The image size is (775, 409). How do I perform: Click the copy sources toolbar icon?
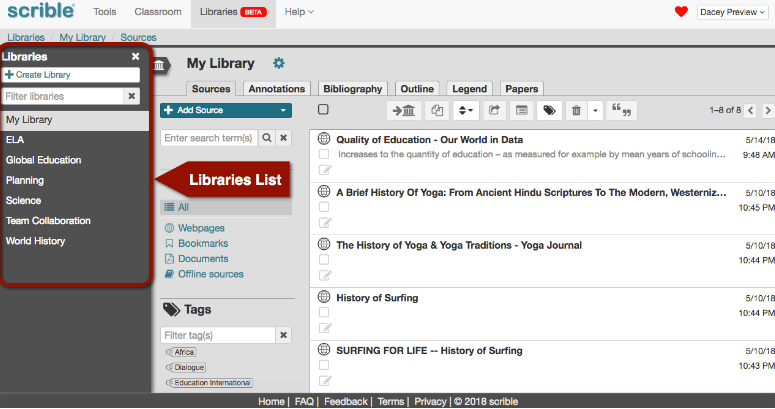pyautogui.click(x=437, y=110)
